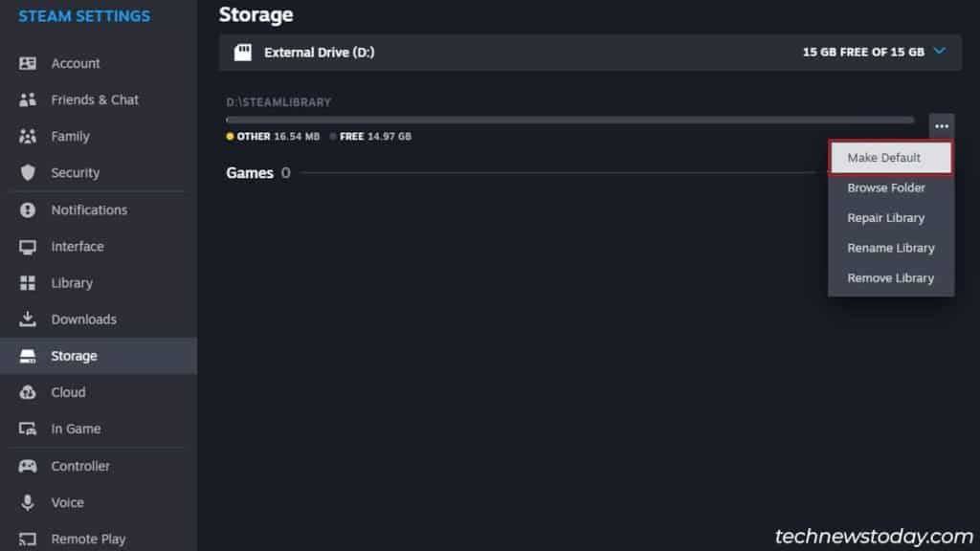The height and width of the screenshot is (551, 980).
Task: Click Repair Library in the menu
Action: 886,217
